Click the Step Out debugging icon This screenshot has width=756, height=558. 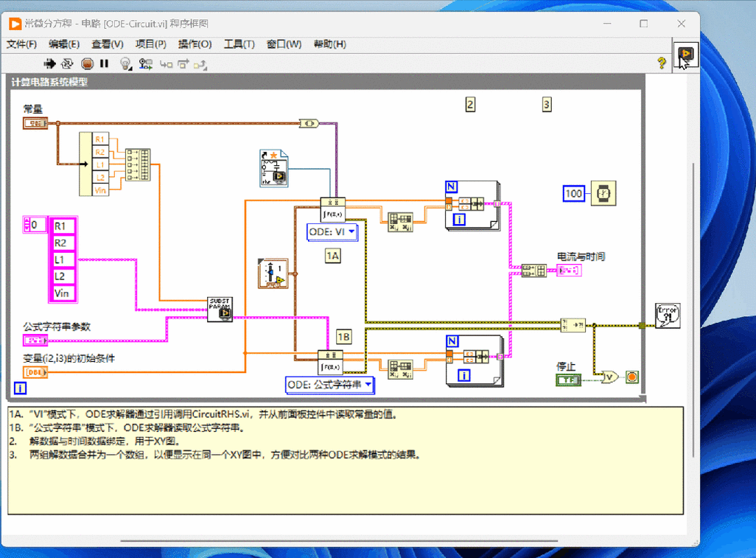click(199, 63)
